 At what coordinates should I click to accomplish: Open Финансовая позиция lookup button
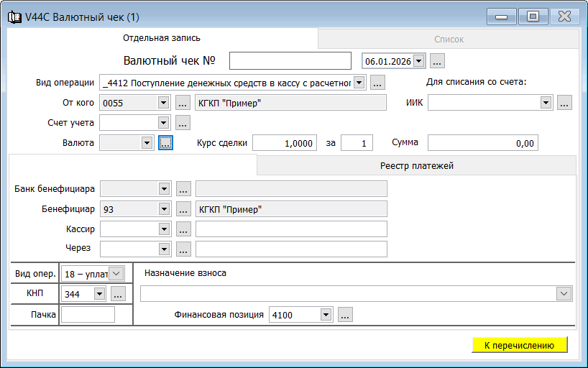[345, 315]
